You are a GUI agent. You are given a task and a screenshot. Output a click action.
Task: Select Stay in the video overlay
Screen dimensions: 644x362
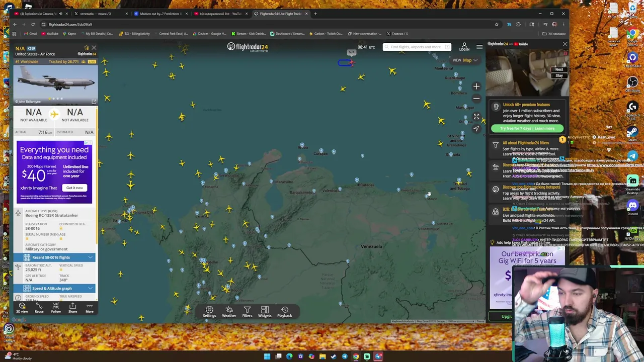coord(559,75)
